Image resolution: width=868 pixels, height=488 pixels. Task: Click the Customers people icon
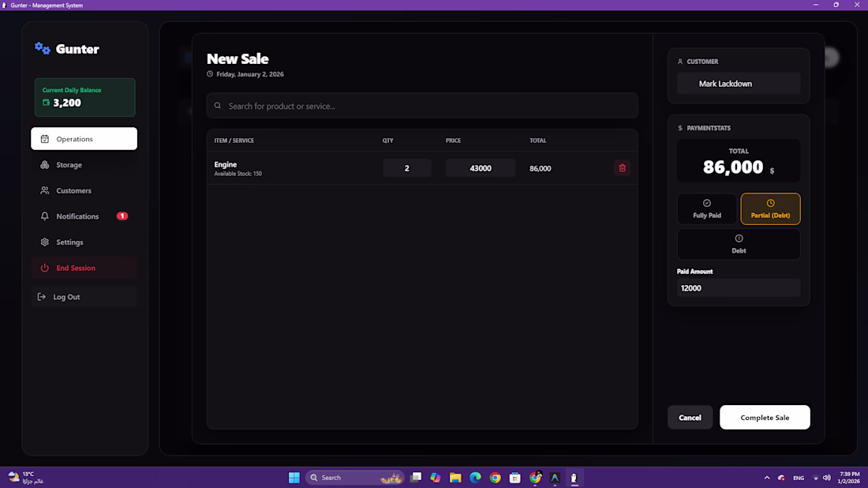(45, 190)
